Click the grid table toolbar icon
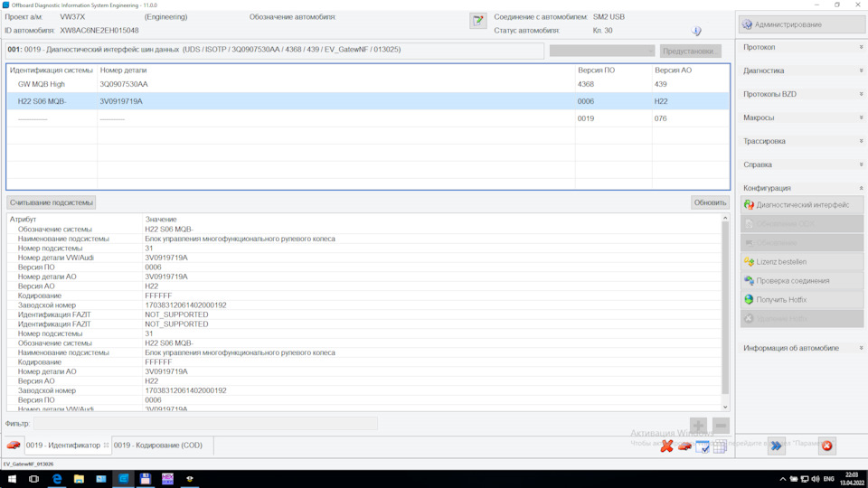The width and height of the screenshot is (868, 488). pos(720,446)
